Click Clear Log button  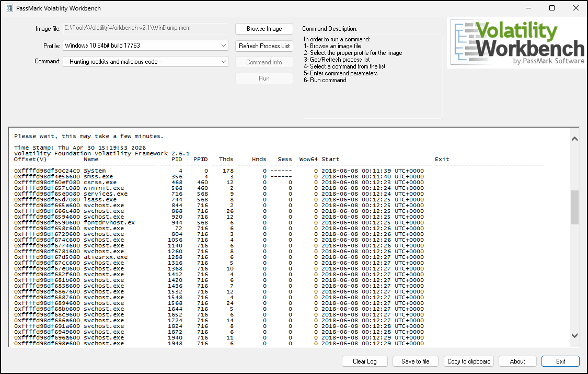click(x=364, y=361)
